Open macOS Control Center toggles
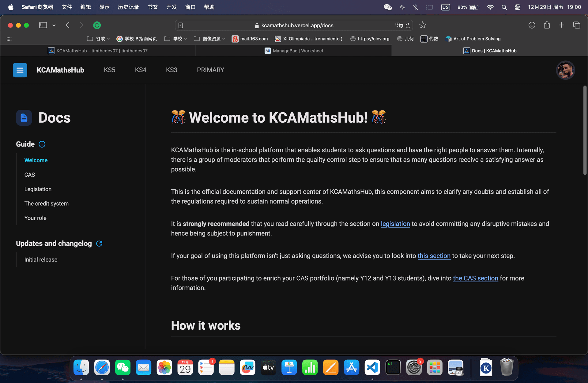 (x=518, y=7)
